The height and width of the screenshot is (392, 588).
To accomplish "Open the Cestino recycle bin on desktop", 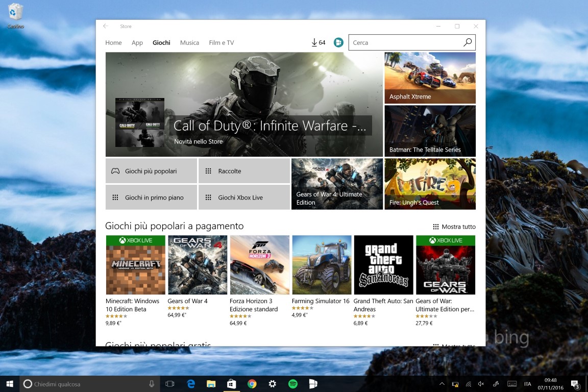I will coord(15,16).
